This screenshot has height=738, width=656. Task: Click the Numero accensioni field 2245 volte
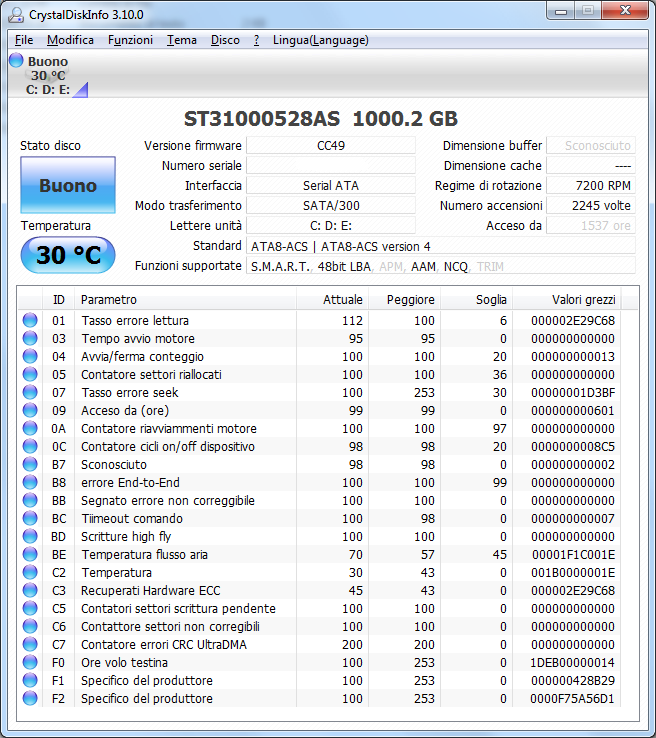click(x=591, y=205)
